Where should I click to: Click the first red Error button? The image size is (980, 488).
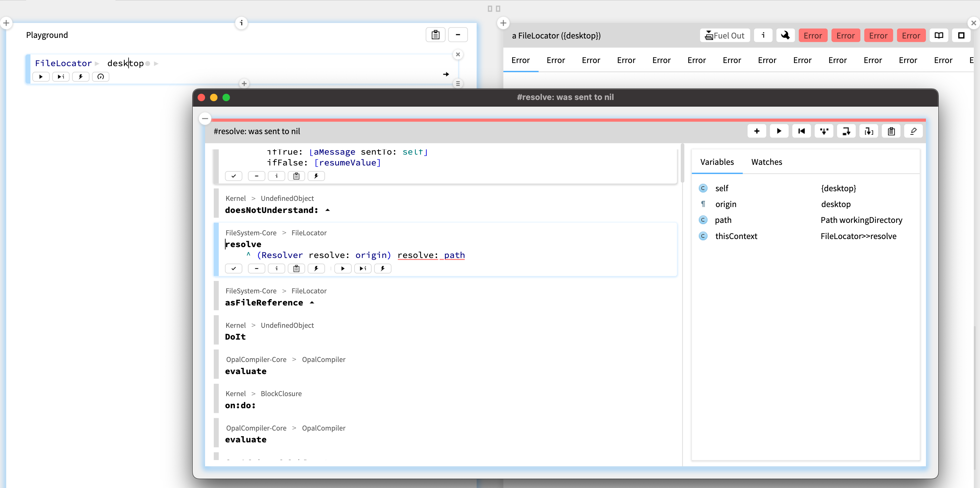click(x=813, y=35)
